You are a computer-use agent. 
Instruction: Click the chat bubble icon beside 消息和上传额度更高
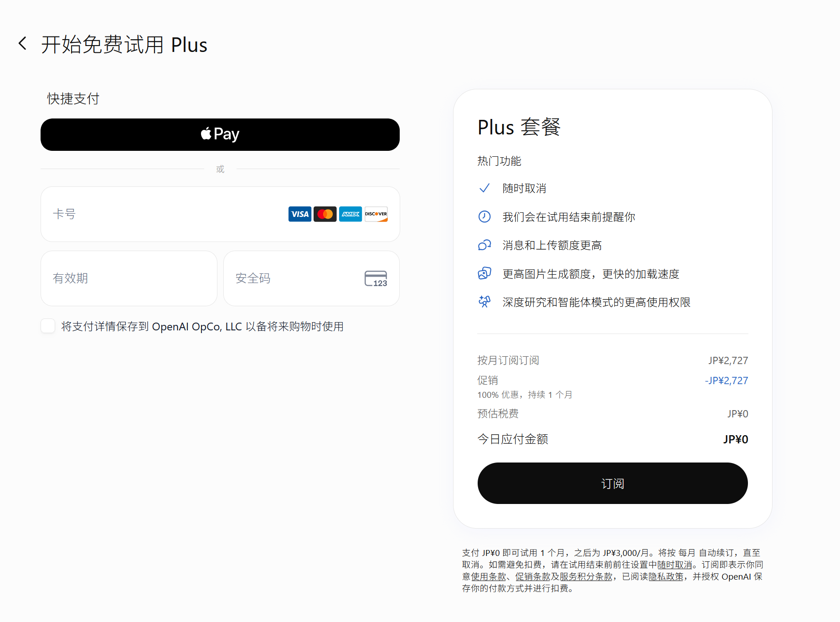tap(484, 245)
